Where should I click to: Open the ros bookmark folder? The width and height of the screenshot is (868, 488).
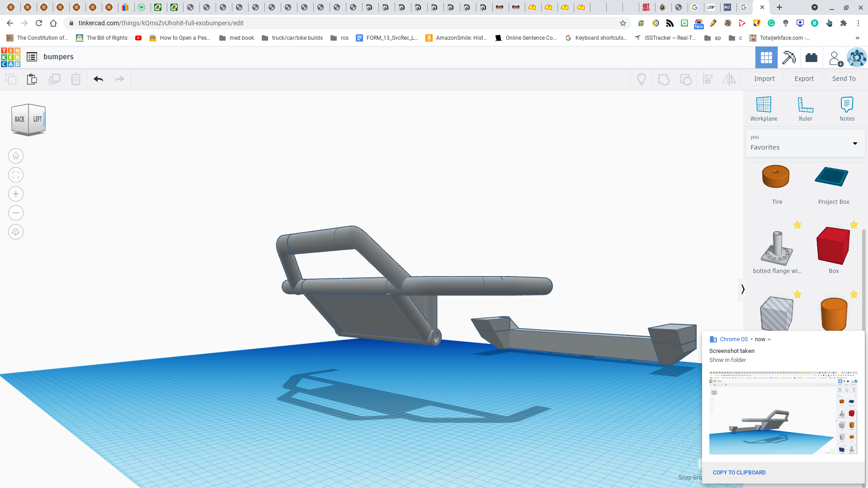tap(340, 38)
